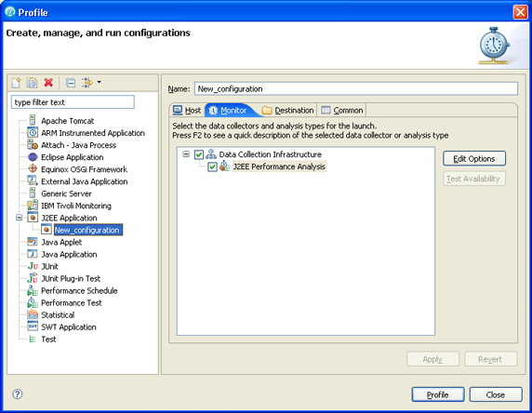Click the Profile button
532x413 pixels.
click(x=438, y=394)
